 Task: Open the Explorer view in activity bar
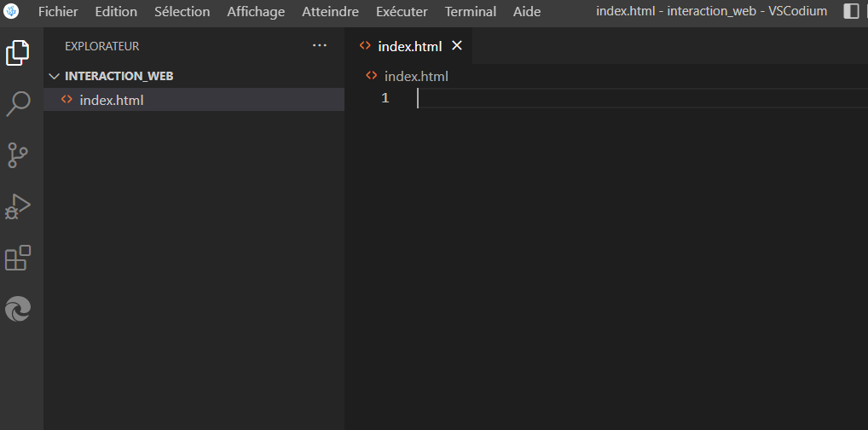[18, 53]
